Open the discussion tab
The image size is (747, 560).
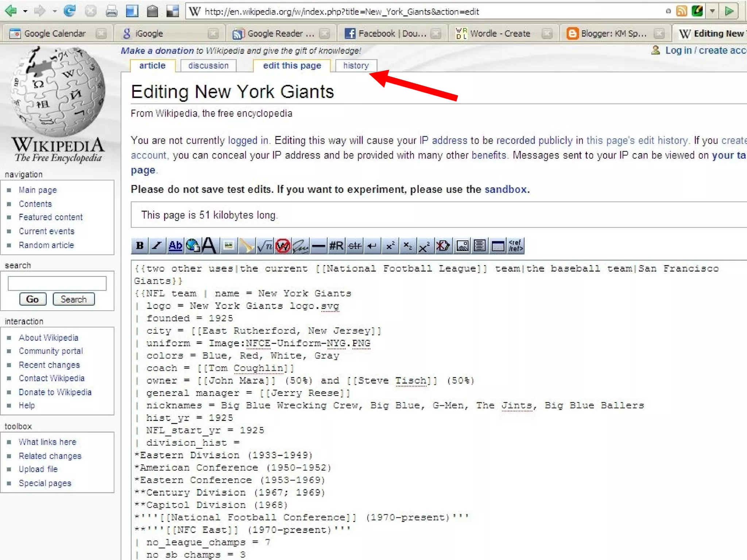208,66
